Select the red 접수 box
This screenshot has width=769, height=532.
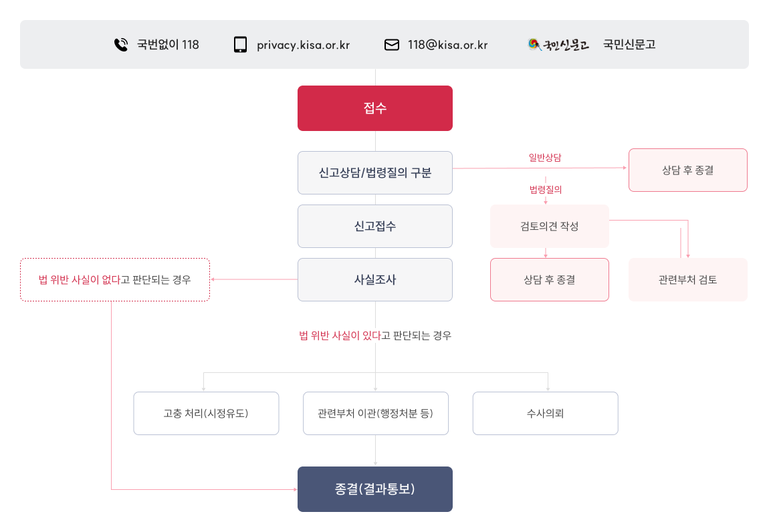375,108
